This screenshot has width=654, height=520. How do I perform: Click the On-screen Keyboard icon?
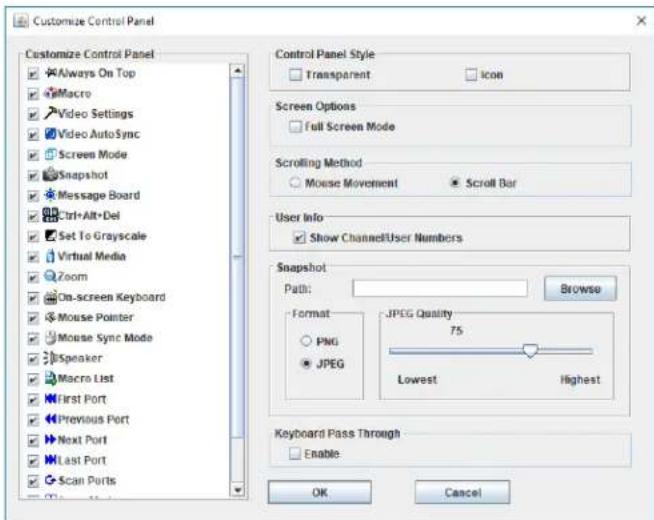coord(50,297)
